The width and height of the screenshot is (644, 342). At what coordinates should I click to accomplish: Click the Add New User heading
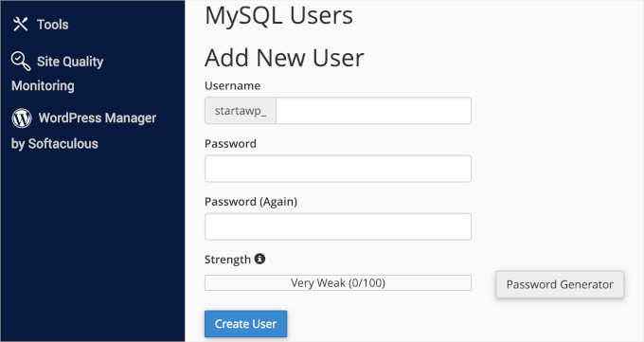pos(284,58)
